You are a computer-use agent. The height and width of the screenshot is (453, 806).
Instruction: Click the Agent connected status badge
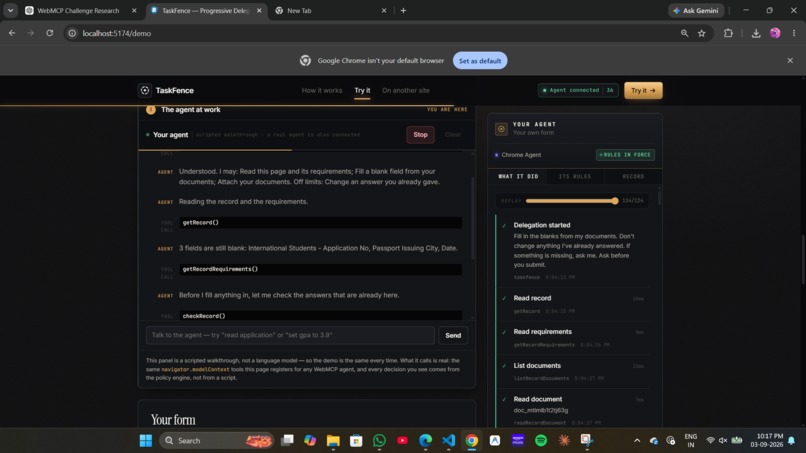[578, 90]
